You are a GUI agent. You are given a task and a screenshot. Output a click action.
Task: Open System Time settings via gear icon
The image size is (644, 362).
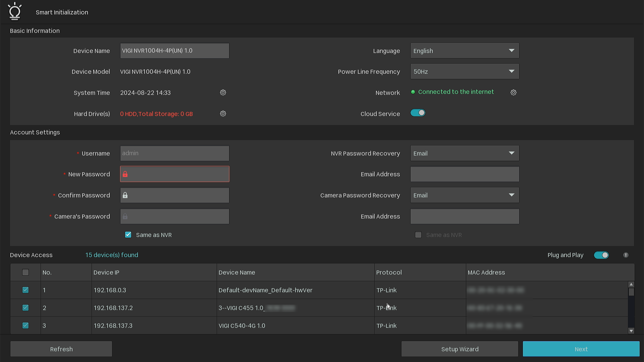coord(223,93)
